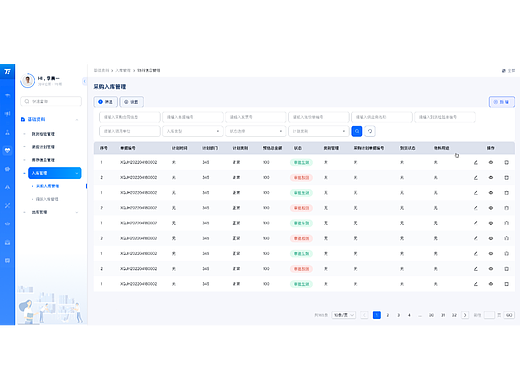
Task: Click the delete icon in the first table row
Action: 506,162
